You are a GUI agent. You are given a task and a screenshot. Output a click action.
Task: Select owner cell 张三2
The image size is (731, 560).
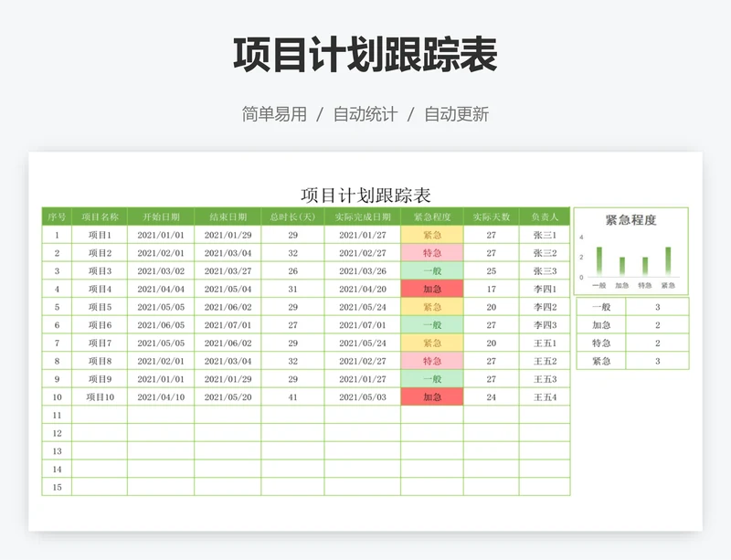pos(545,253)
